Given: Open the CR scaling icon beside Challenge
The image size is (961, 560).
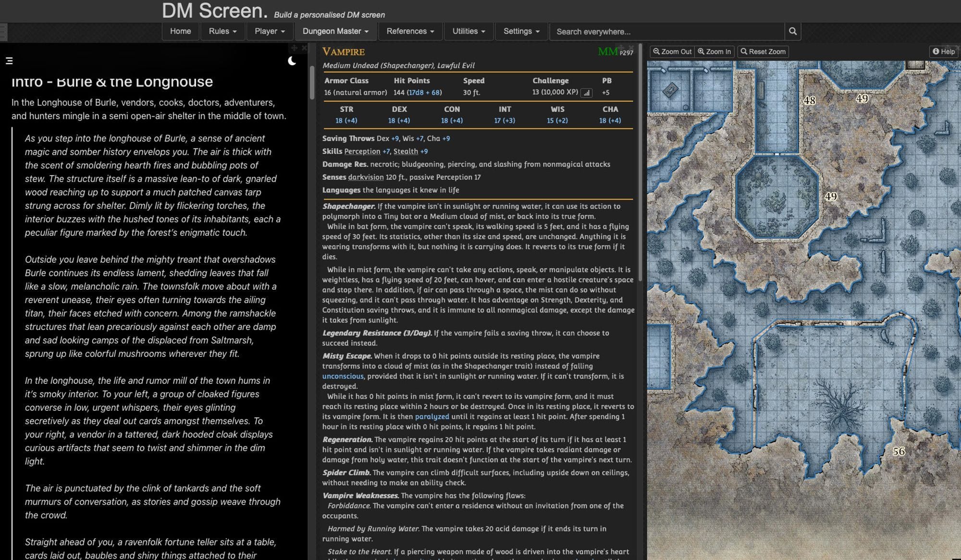Looking at the screenshot, I should tap(586, 93).
